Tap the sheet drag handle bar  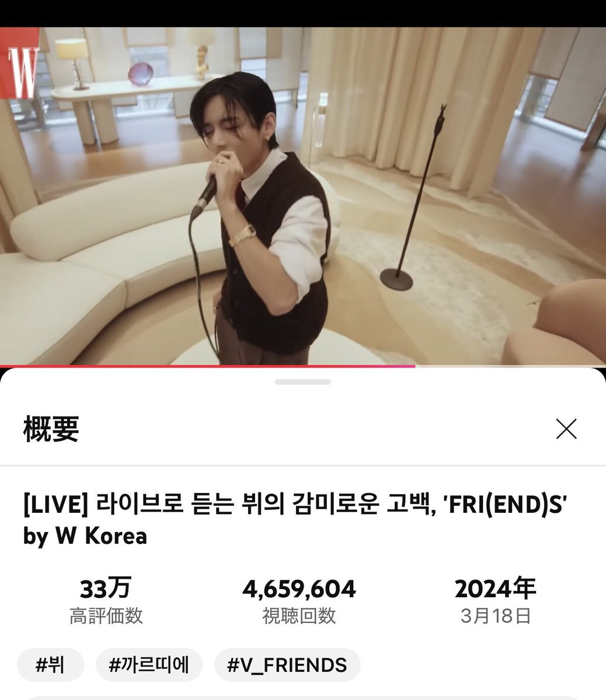pyautogui.click(x=303, y=382)
